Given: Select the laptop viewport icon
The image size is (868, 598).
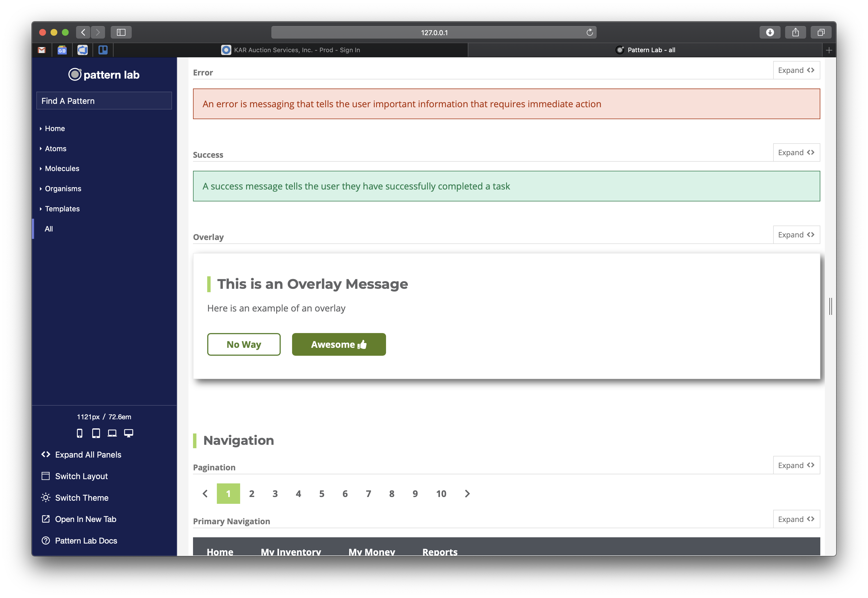Looking at the screenshot, I should click(x=112, y=433).
